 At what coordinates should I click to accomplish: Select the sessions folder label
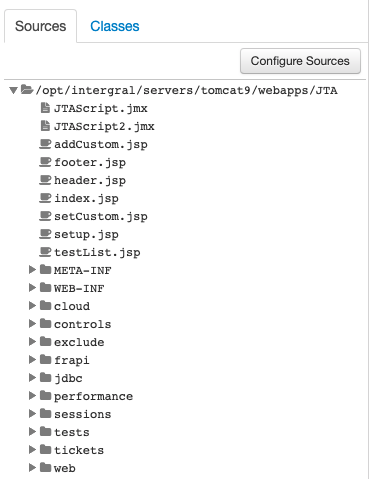[x=83, y=414]
